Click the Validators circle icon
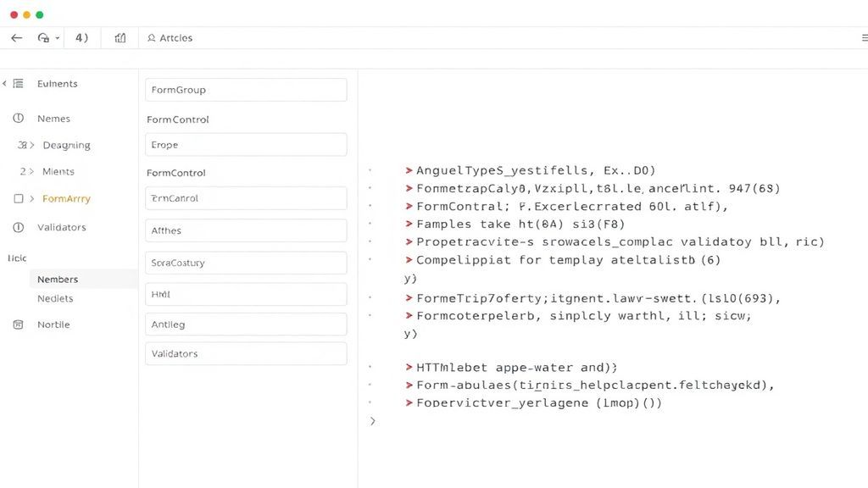 [x=17, y=227]
